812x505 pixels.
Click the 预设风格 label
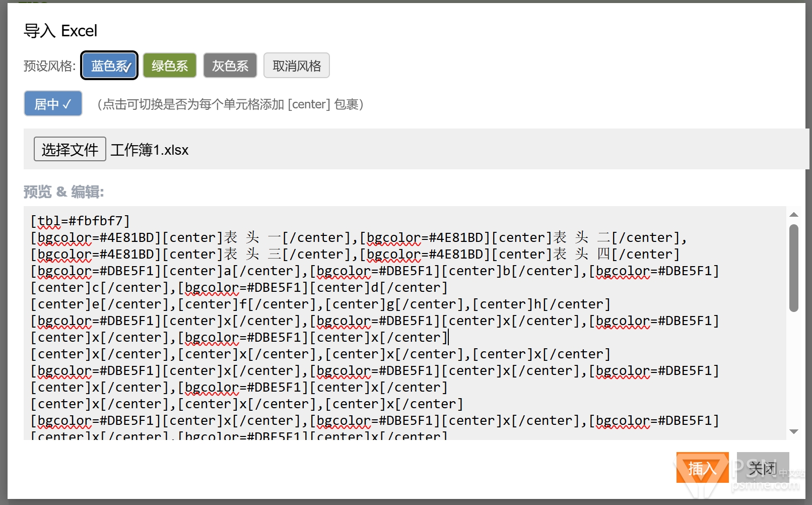[49, 66]
